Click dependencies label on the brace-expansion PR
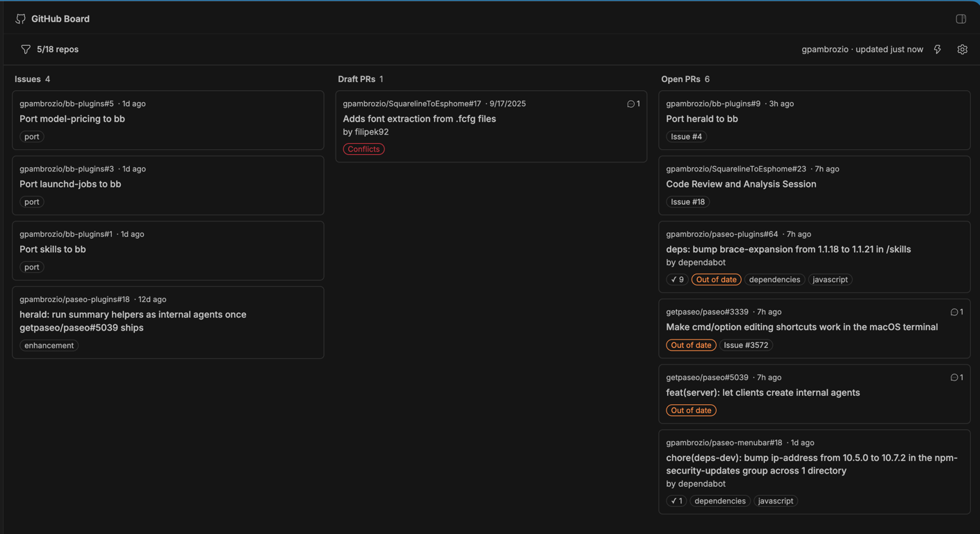The height and width of the screenshot is (534, 980). [x=774, y=280]
